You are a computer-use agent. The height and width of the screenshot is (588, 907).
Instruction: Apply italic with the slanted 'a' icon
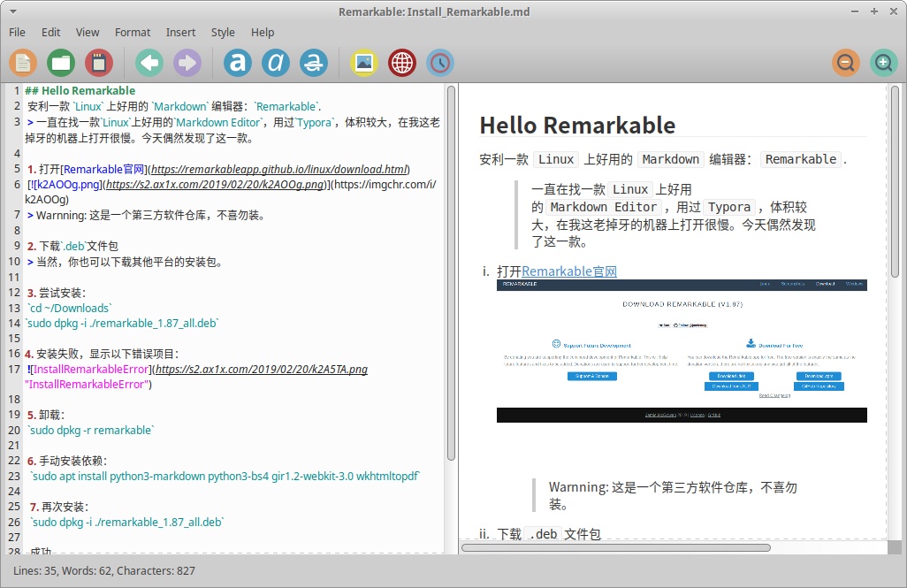tap(275, 63)
